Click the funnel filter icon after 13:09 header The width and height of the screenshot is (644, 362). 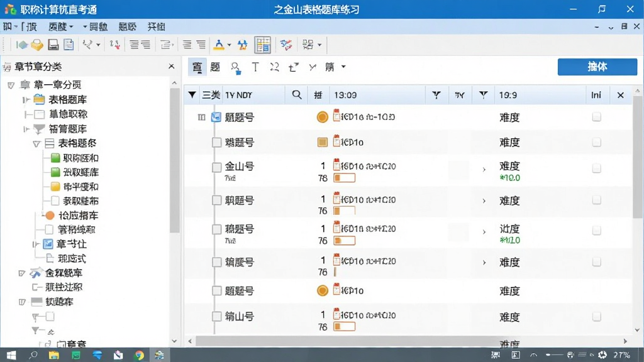(436, 96)
